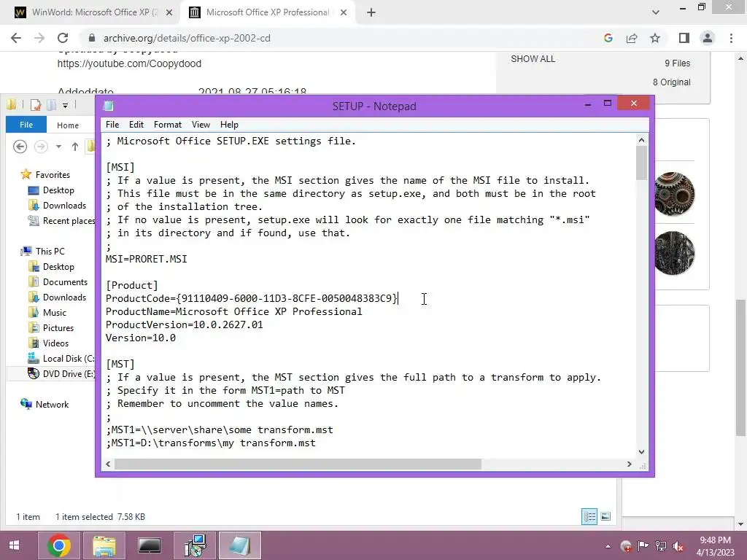Open File Explorer File tab

pyautogui.click(x=26, y=125)
